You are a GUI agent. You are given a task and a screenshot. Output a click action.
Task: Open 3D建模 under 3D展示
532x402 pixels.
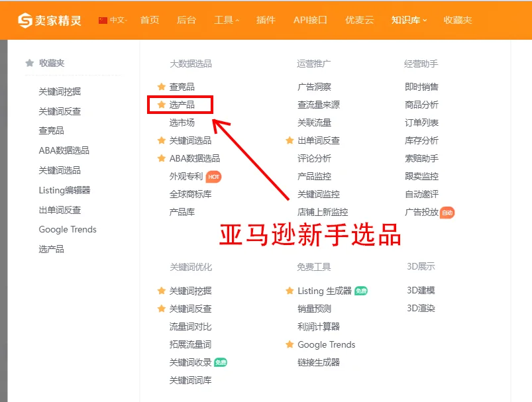tap(421, 290)
